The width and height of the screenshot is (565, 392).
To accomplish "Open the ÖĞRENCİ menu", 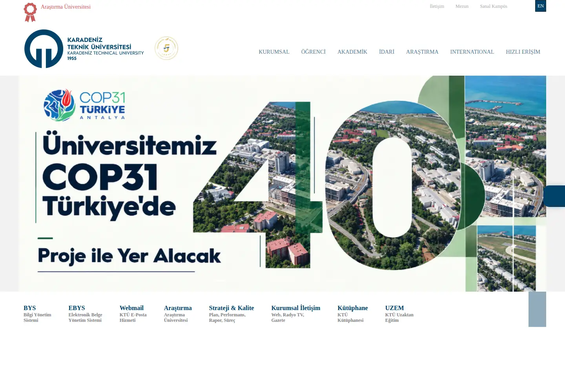I will pyautogui.click(x=313, y=52).
